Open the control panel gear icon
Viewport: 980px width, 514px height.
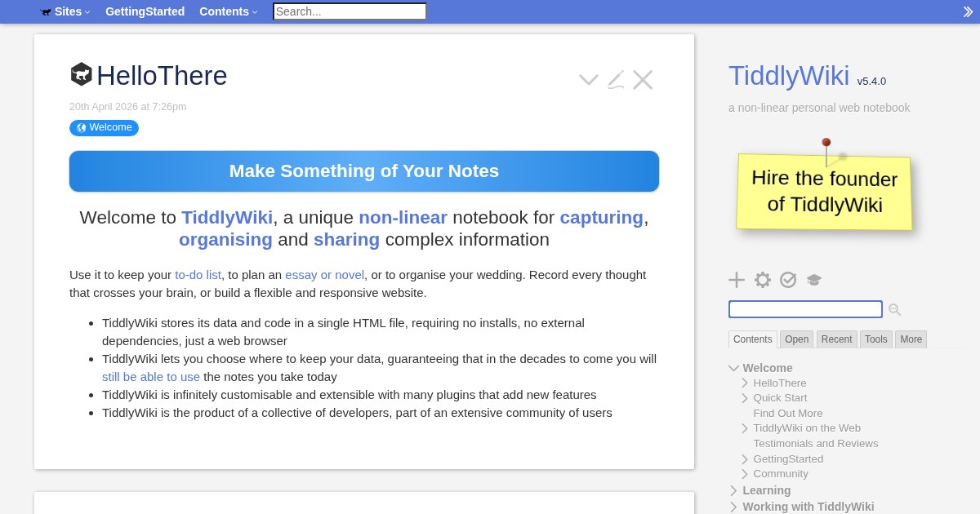pos(763,280)
